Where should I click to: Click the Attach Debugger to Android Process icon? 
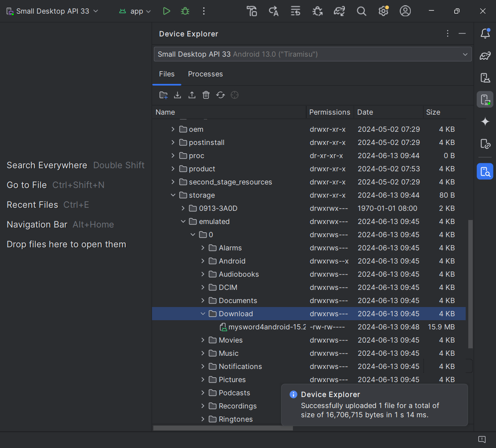pos(317,11)
